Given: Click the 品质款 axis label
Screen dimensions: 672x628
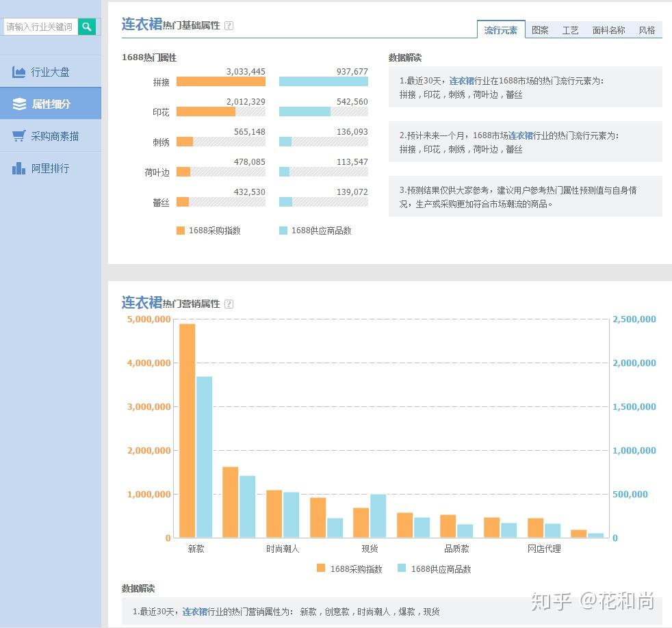Looking at the screenshot, I should 456,549.
